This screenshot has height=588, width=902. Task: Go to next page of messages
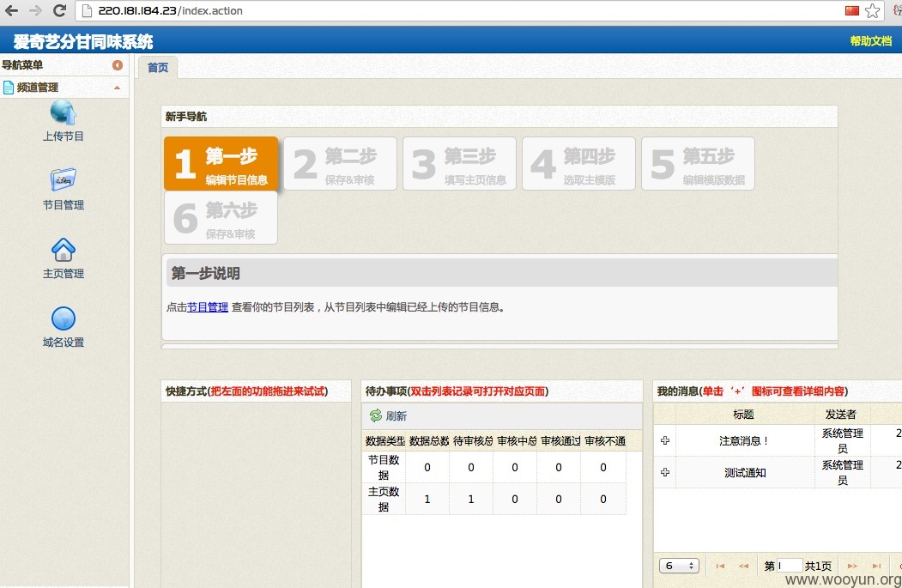(852, 567)
